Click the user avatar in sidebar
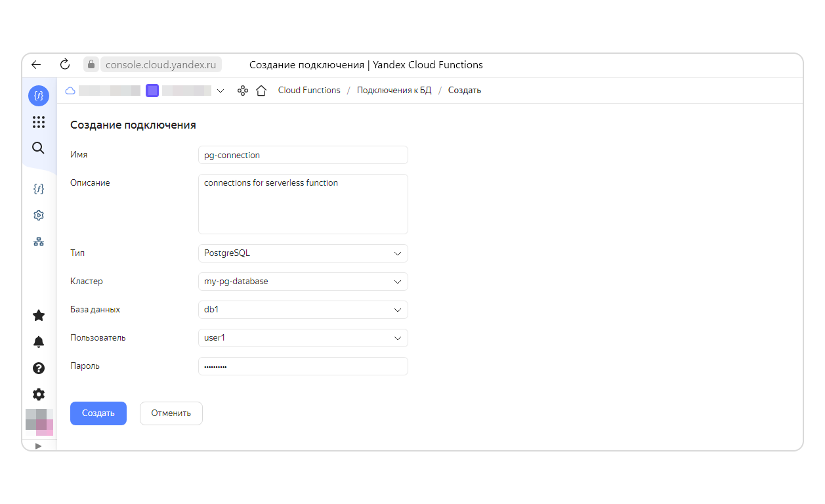The height and width of the screenshot is (504, 825). point(39,422)
